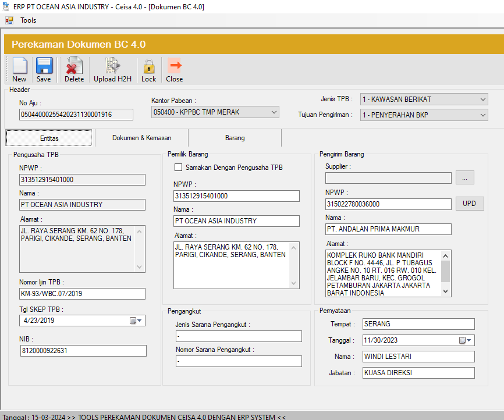Delete this document record
Viewport: 504px width, 420px height.
[x=74, y=69]
